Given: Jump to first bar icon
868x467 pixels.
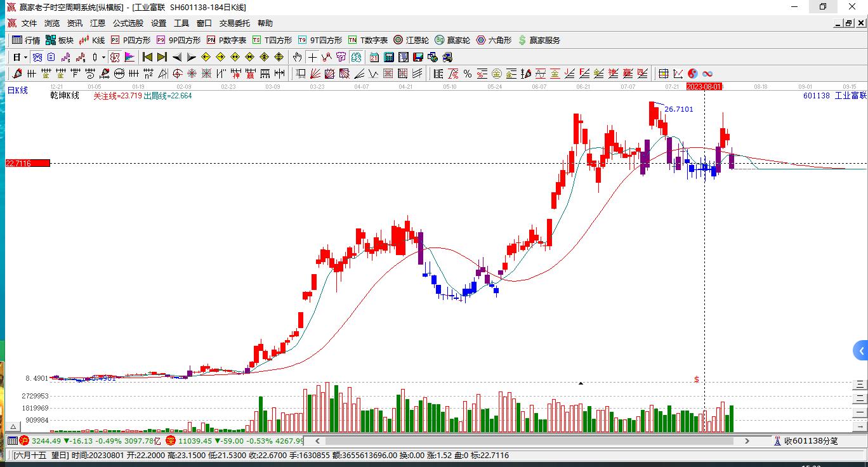Looking at the screenshot, I should click(147, 57).
